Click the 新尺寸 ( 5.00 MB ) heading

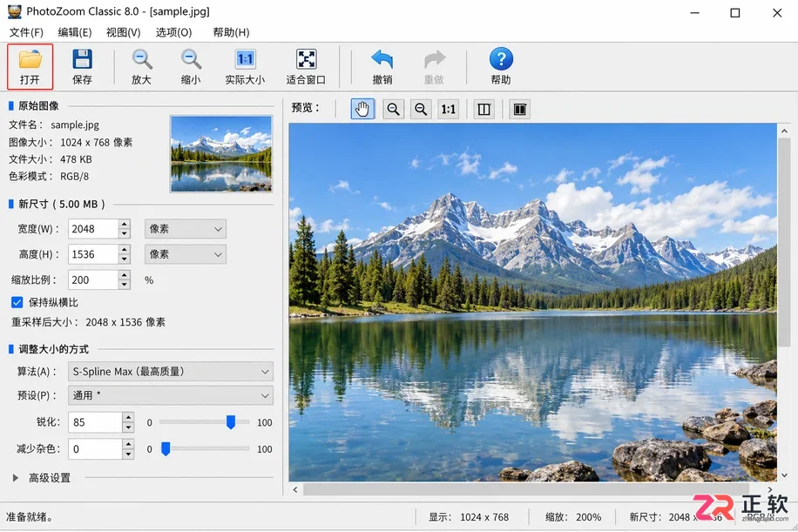click(62, 204)
